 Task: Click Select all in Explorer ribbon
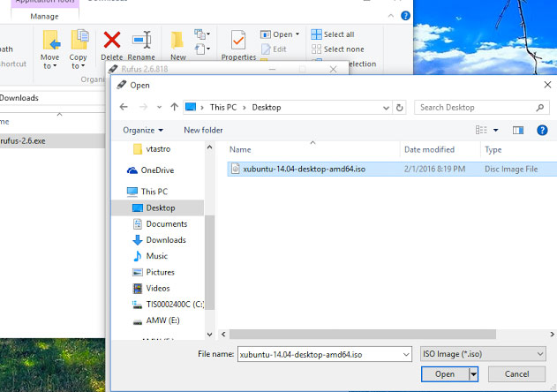(333, 34)
